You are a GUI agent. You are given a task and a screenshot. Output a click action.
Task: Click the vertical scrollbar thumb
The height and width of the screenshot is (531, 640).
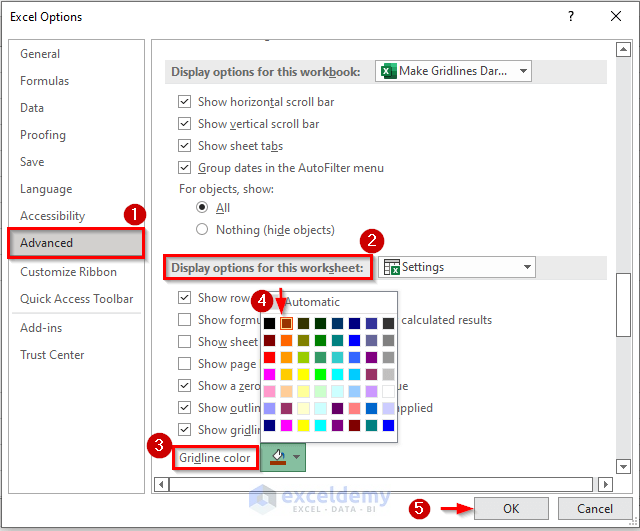(x=623, y=305)
